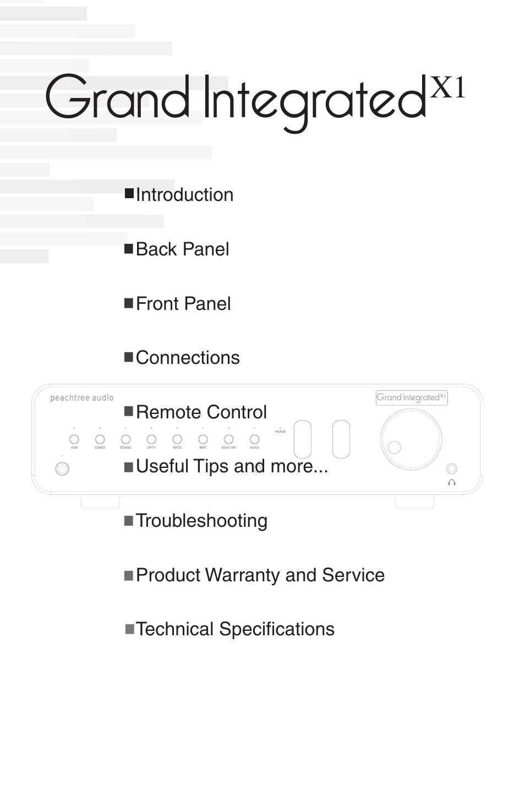Select the OPT1 input button

151,439
